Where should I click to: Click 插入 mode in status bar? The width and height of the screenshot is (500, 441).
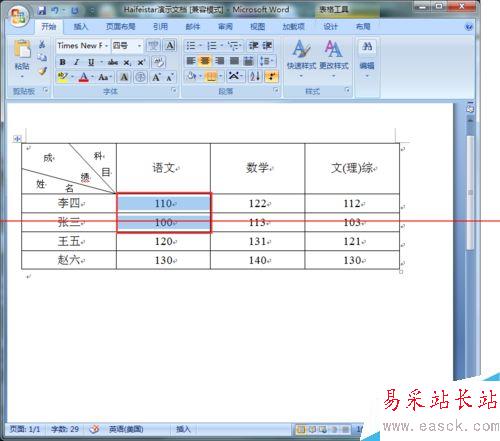coord(183,429)
